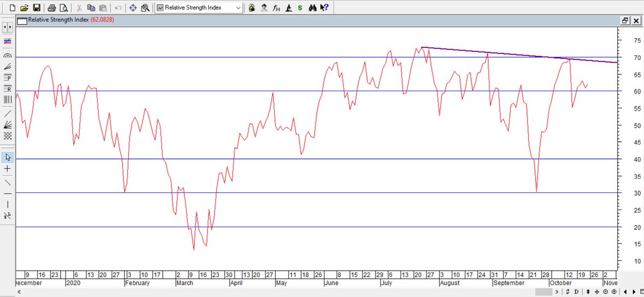The height and width of the screenshot is (297, 644).
Task: Cut with the scissors icon
Action: [x=79, y=8]
